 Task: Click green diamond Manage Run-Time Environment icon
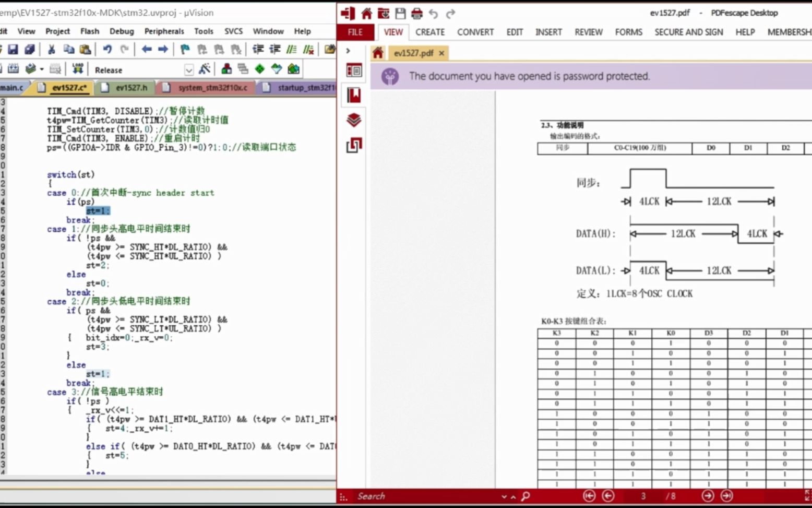259,69
